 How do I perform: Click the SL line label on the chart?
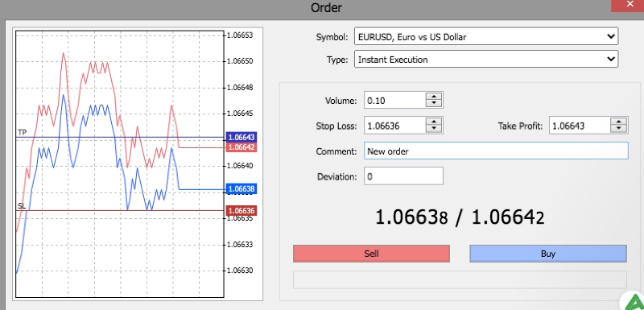click(x=22, y=205)
